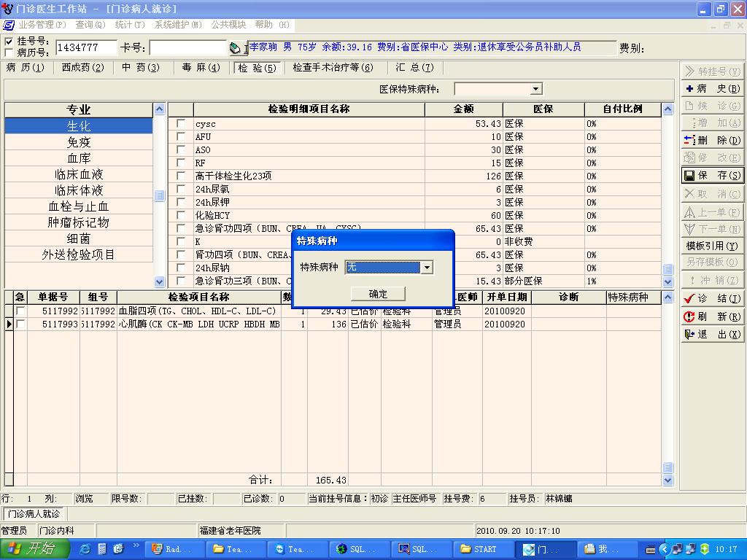
Task: Click the 删除 delete icon button
Action: (712, 140)
